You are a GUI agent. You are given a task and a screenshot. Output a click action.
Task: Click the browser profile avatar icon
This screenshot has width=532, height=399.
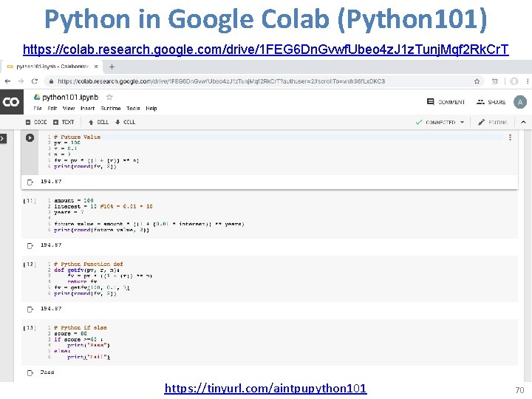coord(514,81)
